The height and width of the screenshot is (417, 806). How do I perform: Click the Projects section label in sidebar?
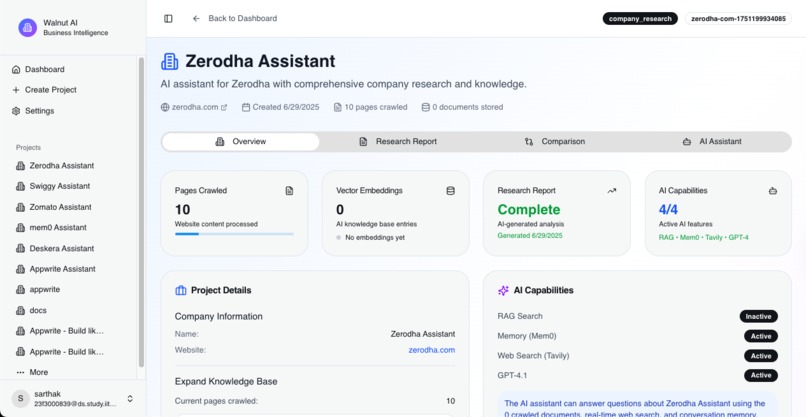point(28,148)
